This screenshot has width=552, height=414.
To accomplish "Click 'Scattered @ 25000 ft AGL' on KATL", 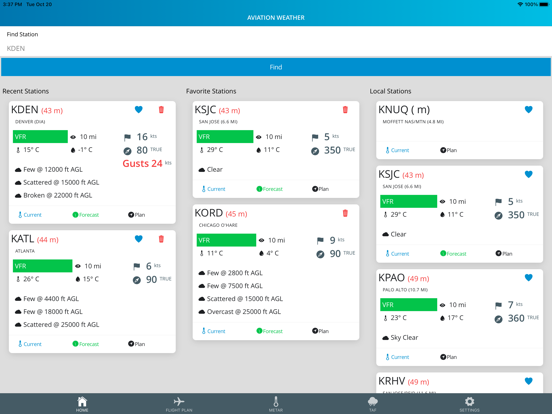I will (x=57, y=325).
